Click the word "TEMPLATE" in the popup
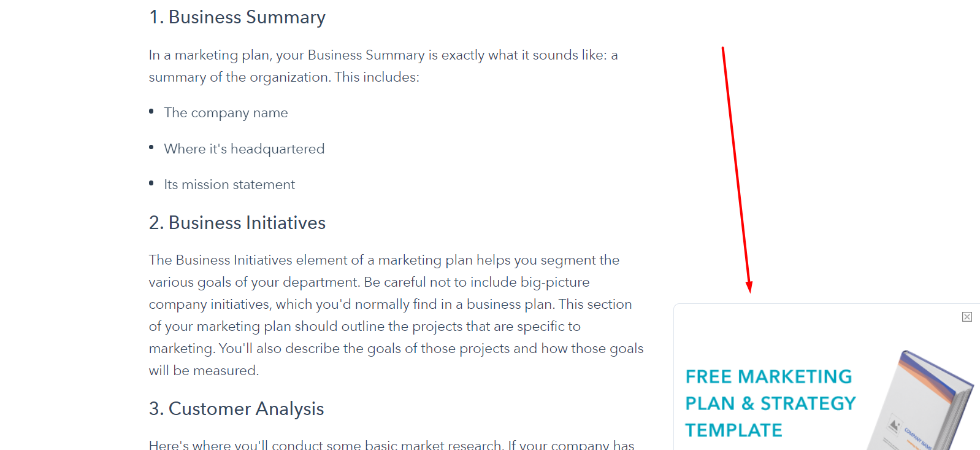 (733, 430)
